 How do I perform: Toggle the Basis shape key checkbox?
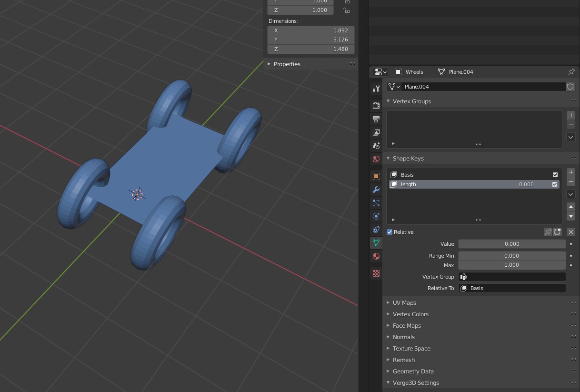click(555, 175)
